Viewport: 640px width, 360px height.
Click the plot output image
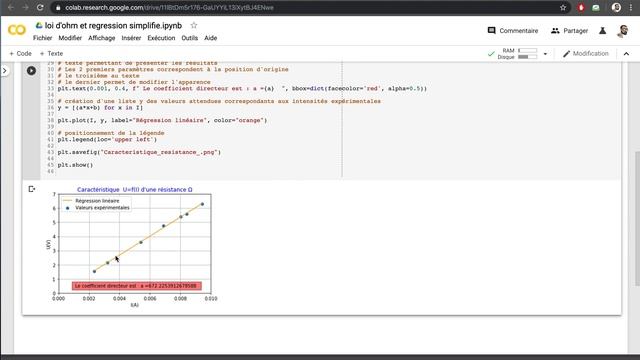pyautogui.click(x=131, y=247)
